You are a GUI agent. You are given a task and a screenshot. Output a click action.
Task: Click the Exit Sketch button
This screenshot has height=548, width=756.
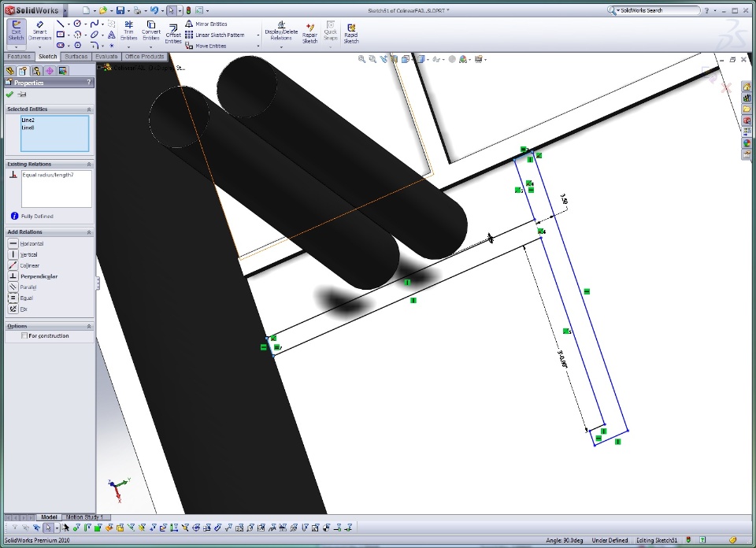click(16, 31)
